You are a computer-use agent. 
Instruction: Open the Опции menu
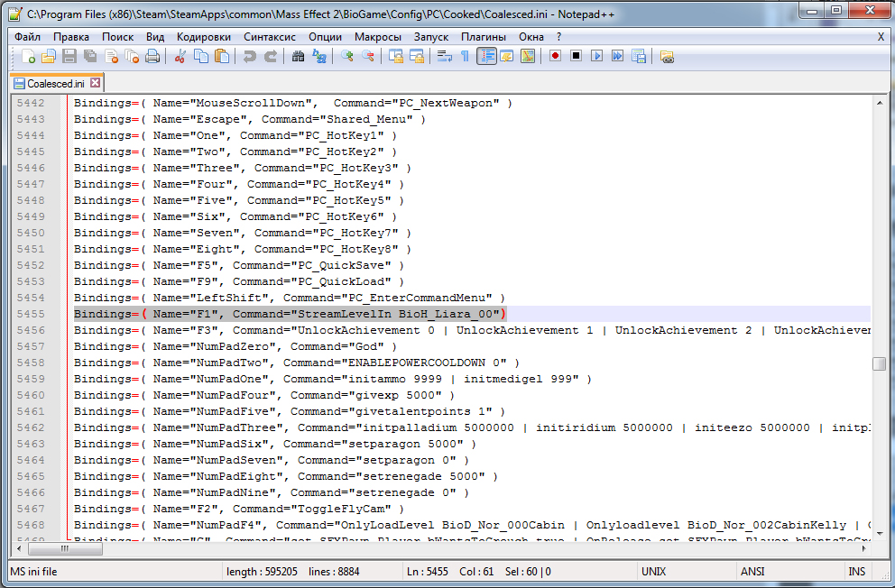pos(326,36)
